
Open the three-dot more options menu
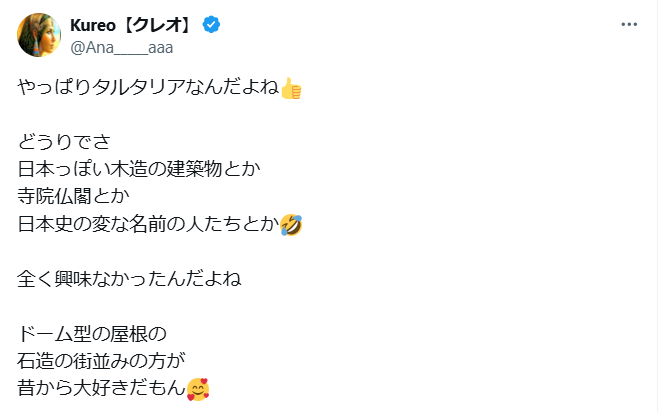[x=628, y=24]
